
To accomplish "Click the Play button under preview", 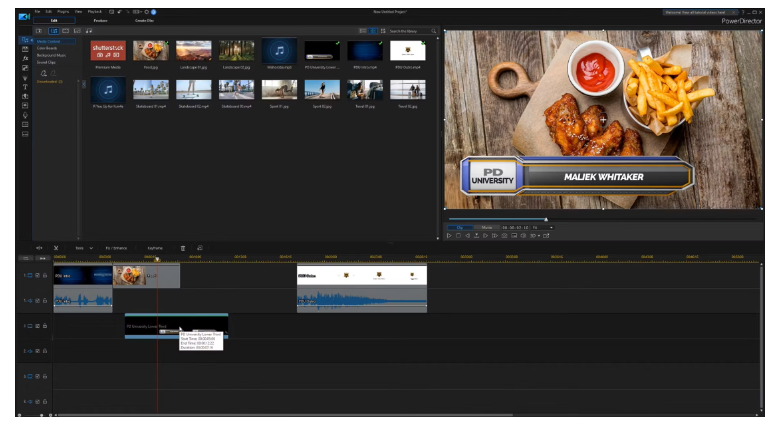I will pos(449,236).
